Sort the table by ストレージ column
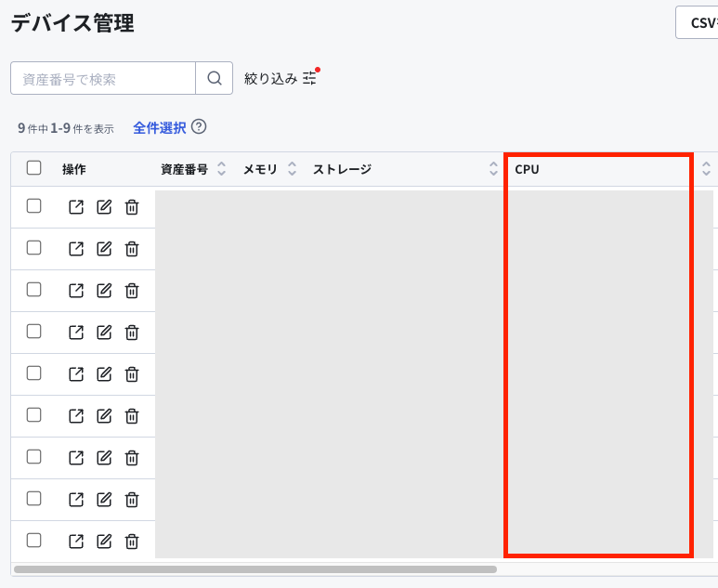Viewport: 718px width, 588px height. click(x=493, y=168)
